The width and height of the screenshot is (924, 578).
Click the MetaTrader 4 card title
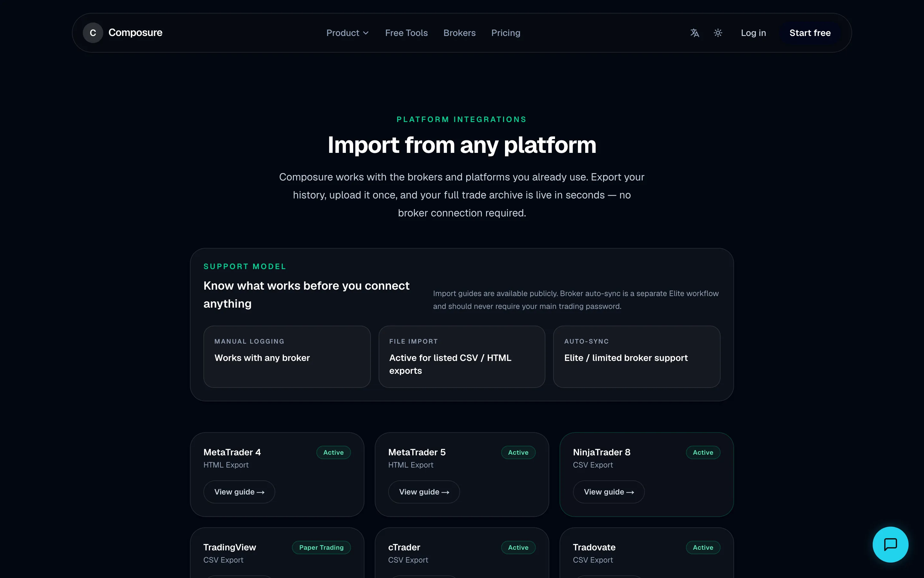click(232, 452)
